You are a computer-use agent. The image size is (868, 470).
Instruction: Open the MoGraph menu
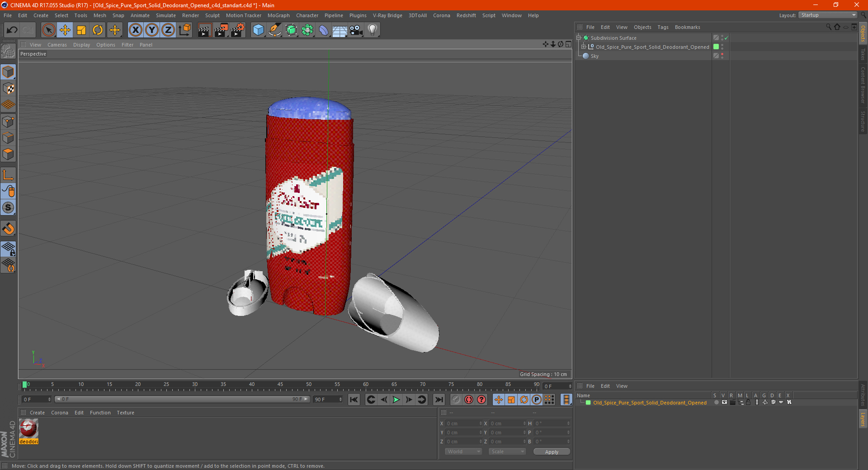pyautogui.click(x=278, y=15)
